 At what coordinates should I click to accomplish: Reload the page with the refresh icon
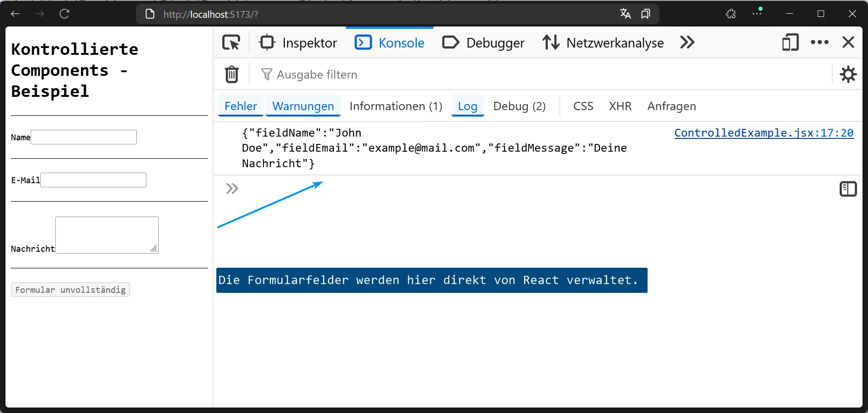click(x=64, y=14)
